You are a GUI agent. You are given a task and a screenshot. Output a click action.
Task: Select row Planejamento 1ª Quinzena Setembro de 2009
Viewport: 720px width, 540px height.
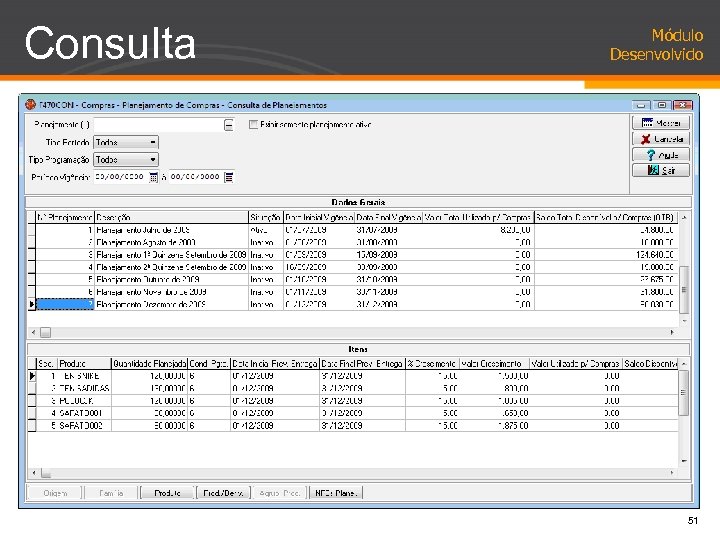click(353, 255)
